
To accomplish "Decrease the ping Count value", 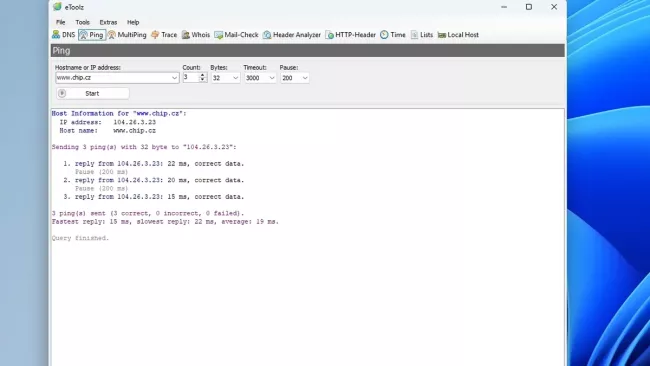I will [203, 80].
